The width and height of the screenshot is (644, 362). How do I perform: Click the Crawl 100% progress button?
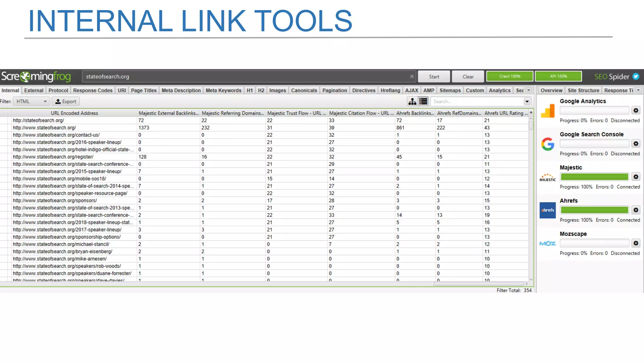pos(510,76)
